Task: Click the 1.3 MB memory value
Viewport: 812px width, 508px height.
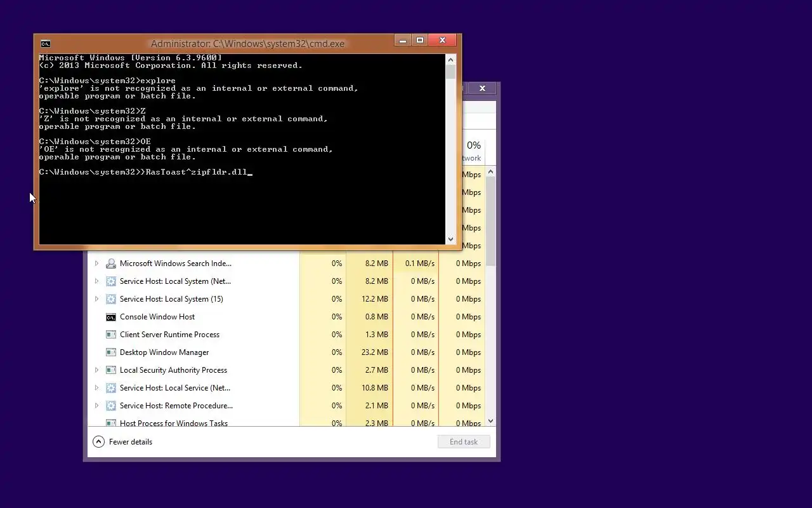Action: [376, 335]
